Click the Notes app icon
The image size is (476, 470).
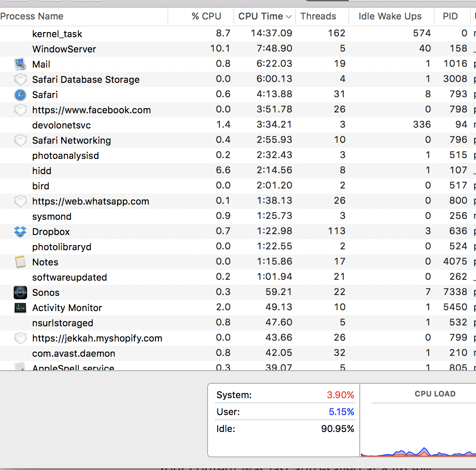coord(20,262)
